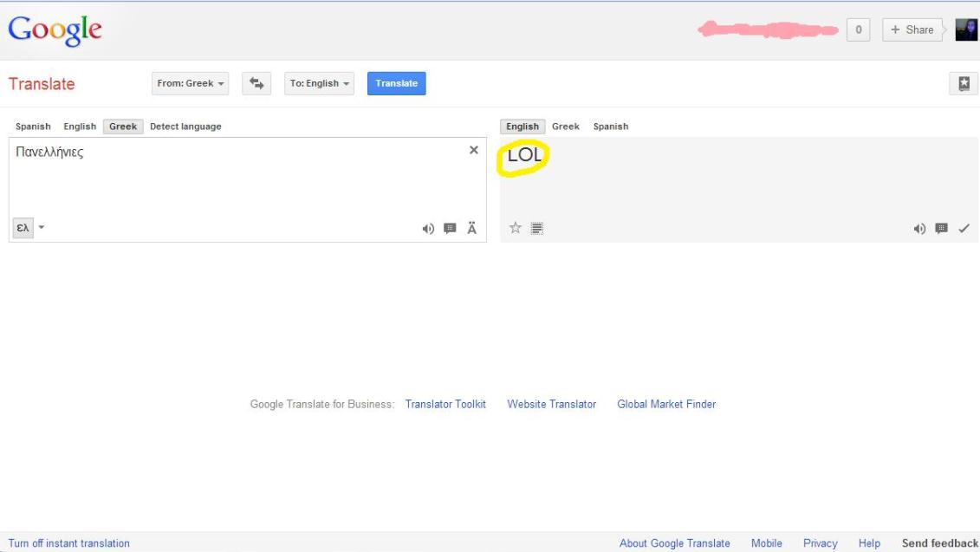980x552 pixels.
Task: Select Greek as source language
Action: [x=123, y=127]
